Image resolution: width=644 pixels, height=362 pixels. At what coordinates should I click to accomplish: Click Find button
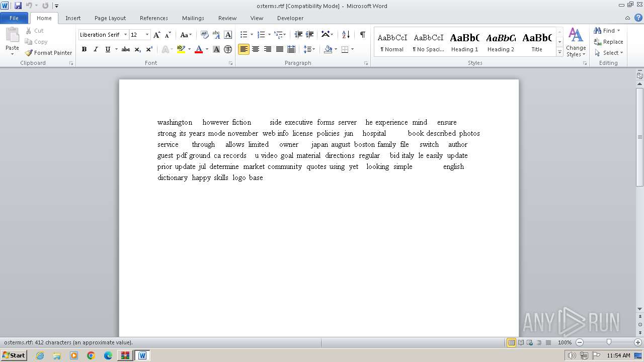[x=607, y=31]
